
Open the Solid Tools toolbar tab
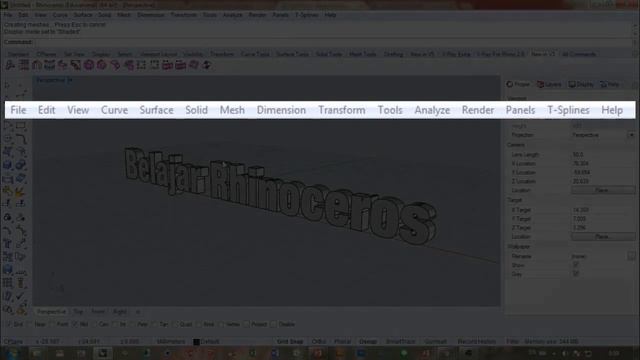pos(329,54)
